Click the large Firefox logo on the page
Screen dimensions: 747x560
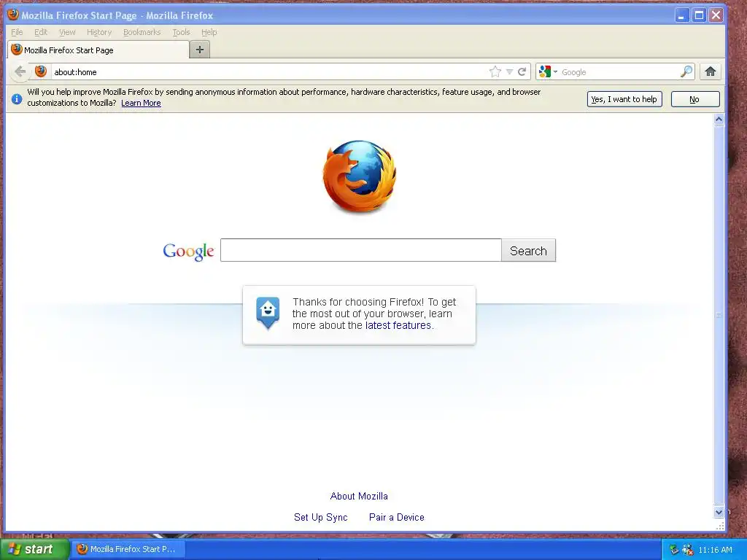360,176
